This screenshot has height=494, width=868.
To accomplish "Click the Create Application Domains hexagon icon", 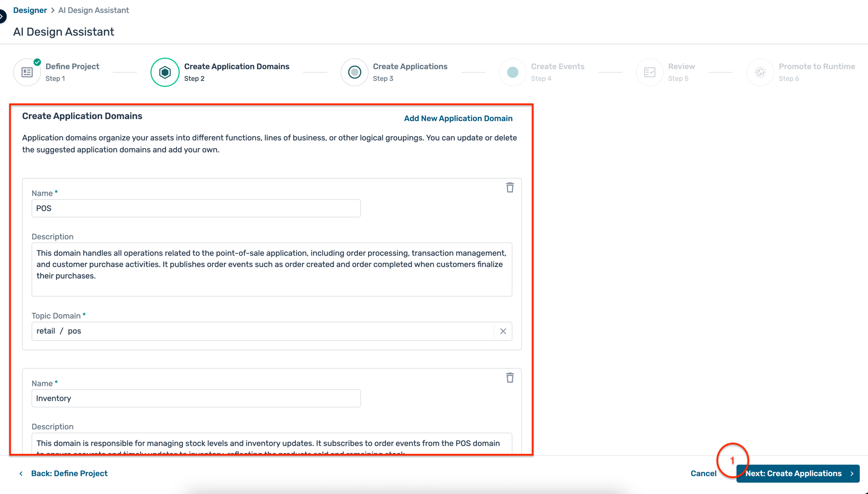I will [165, 72].
